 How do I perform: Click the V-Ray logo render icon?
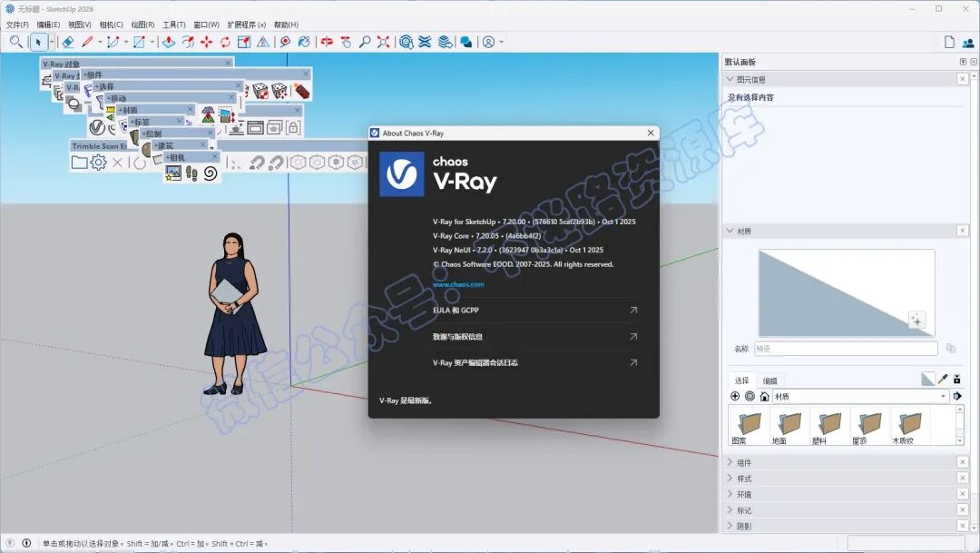[x=96, y=128]
